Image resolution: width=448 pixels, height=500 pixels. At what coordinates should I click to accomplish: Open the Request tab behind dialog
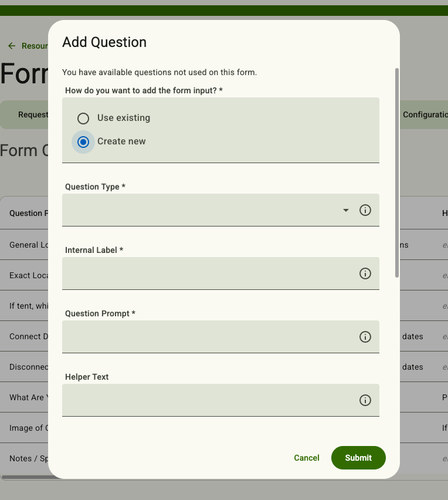(32, 115)
